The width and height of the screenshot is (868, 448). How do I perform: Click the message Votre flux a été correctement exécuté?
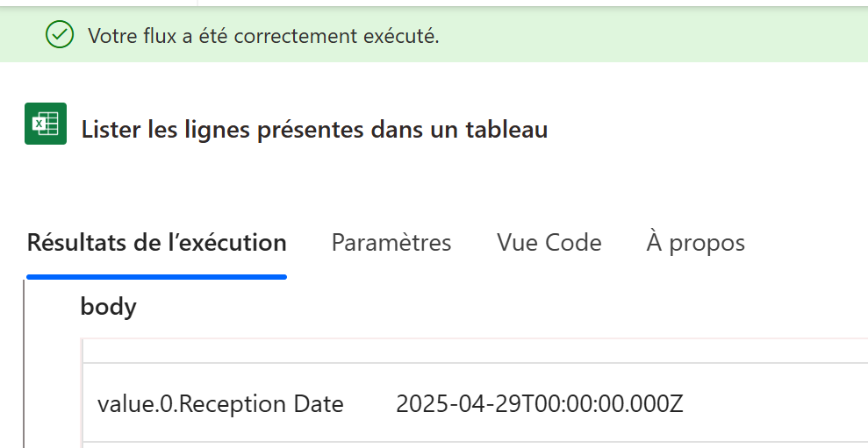click(263, 36)
